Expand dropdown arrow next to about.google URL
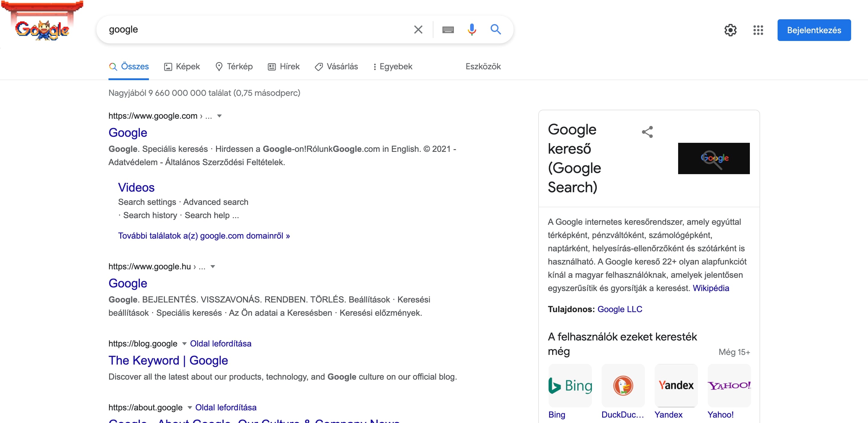Image resolution: width=868 pixels, height=423 pixels. [190, 408]
